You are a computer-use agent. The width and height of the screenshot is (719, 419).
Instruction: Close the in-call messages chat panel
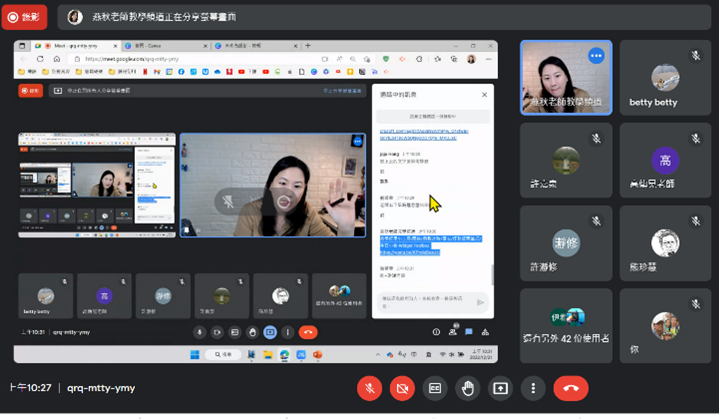484,94
